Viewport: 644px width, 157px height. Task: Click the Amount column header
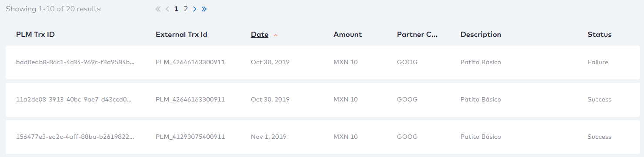(x=347, y=35)
